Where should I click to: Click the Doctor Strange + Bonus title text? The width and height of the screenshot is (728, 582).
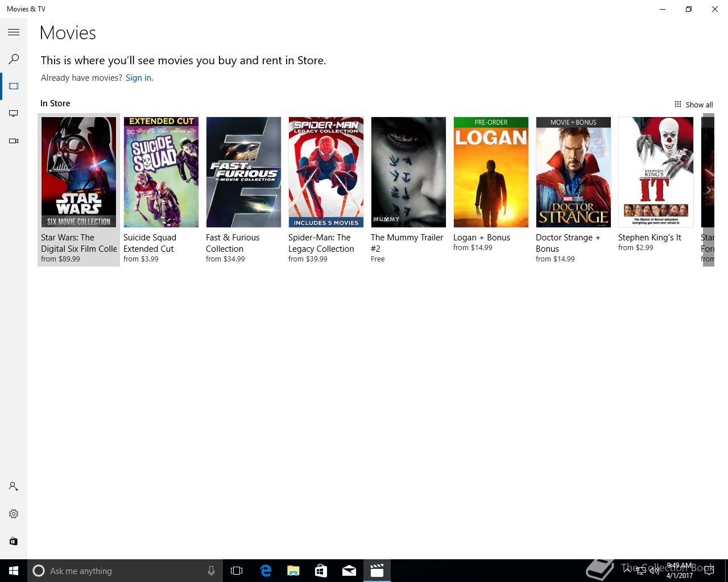click(x=568, y=243)
